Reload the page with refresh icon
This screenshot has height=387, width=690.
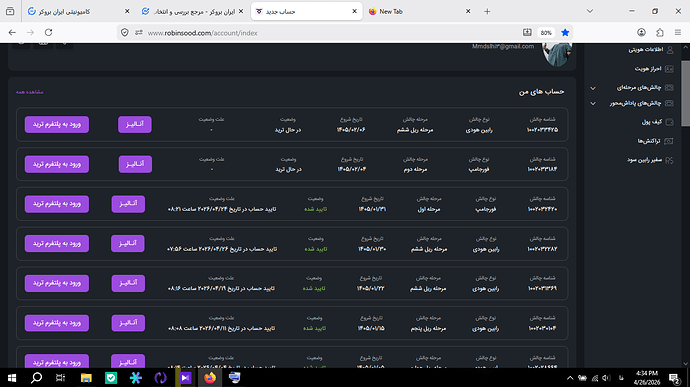[48, 33]
